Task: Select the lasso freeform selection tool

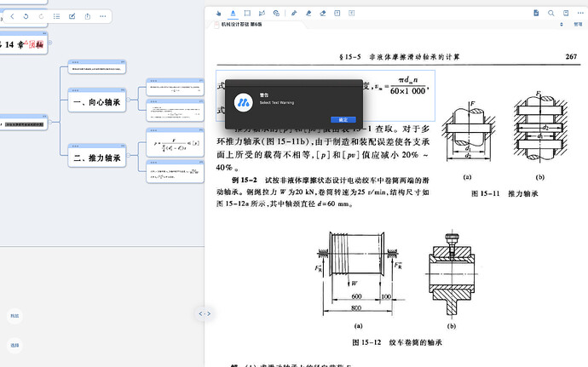Action: coord(262,13)
